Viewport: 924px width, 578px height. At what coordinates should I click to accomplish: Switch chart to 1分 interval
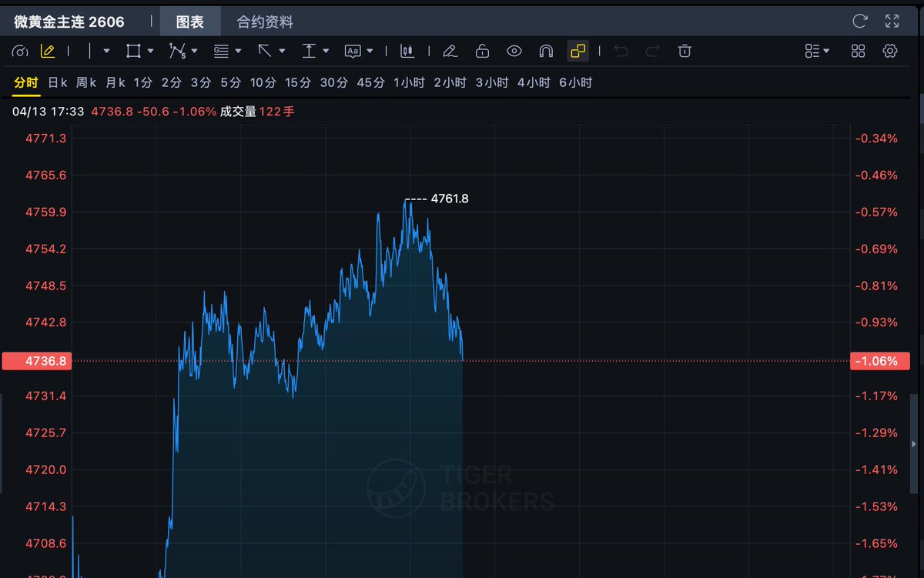[143, 82]
